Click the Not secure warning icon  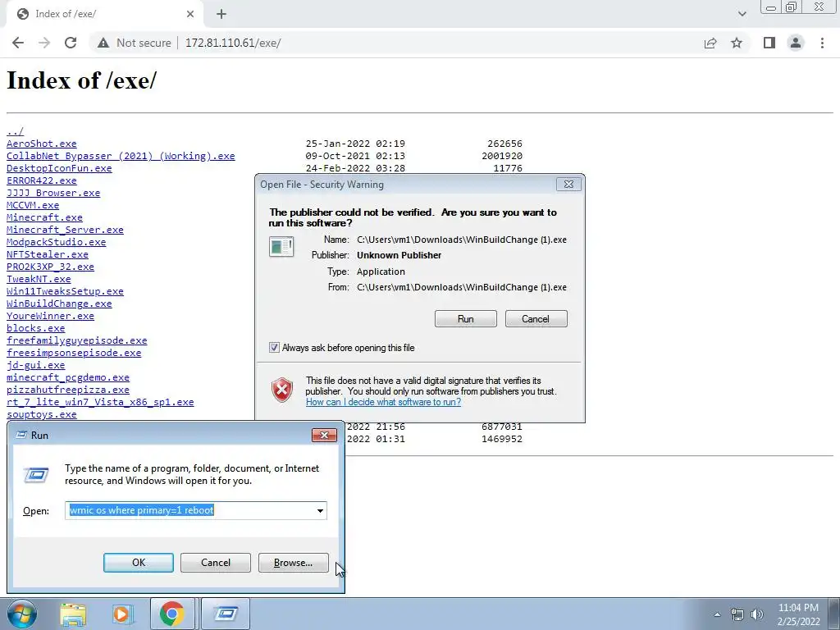pos(103,43)
